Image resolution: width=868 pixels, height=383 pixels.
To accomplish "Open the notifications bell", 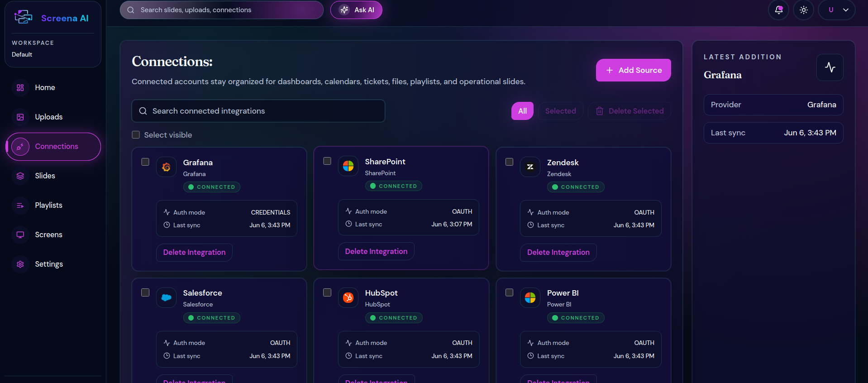I will pyautogui.click(x=779, y=10).
